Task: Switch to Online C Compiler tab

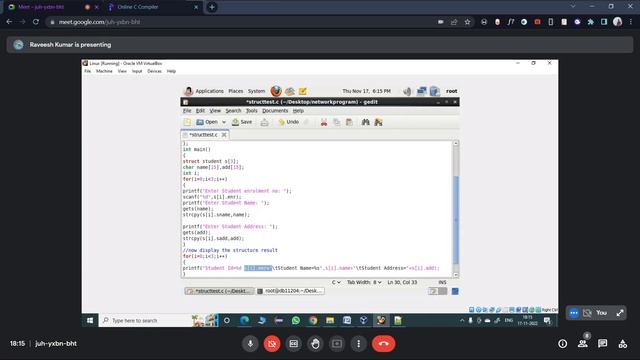Action: point(152,7)
